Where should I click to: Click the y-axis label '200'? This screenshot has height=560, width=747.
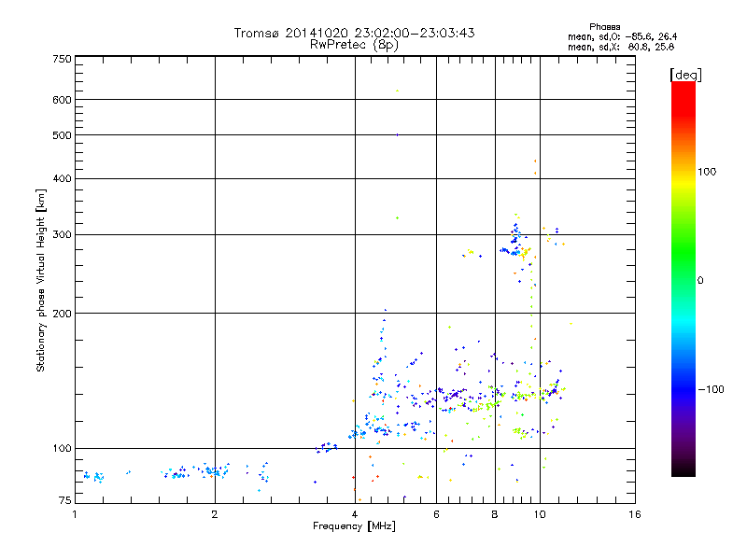coord(62,314)
